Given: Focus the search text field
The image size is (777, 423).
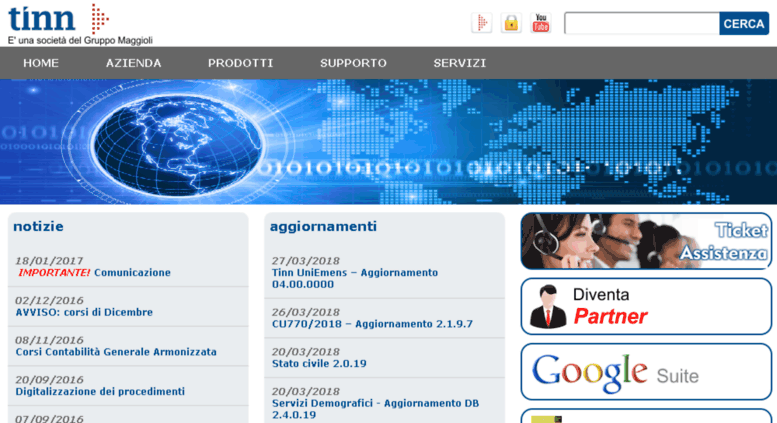Looking at the screenshot, I should (642, 23).
